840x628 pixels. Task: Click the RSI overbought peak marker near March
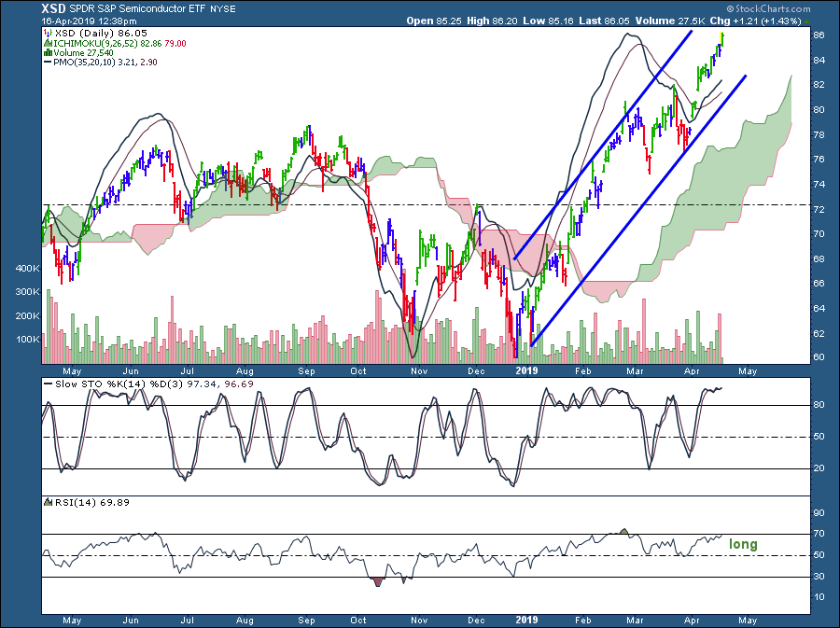coord(624,532)
